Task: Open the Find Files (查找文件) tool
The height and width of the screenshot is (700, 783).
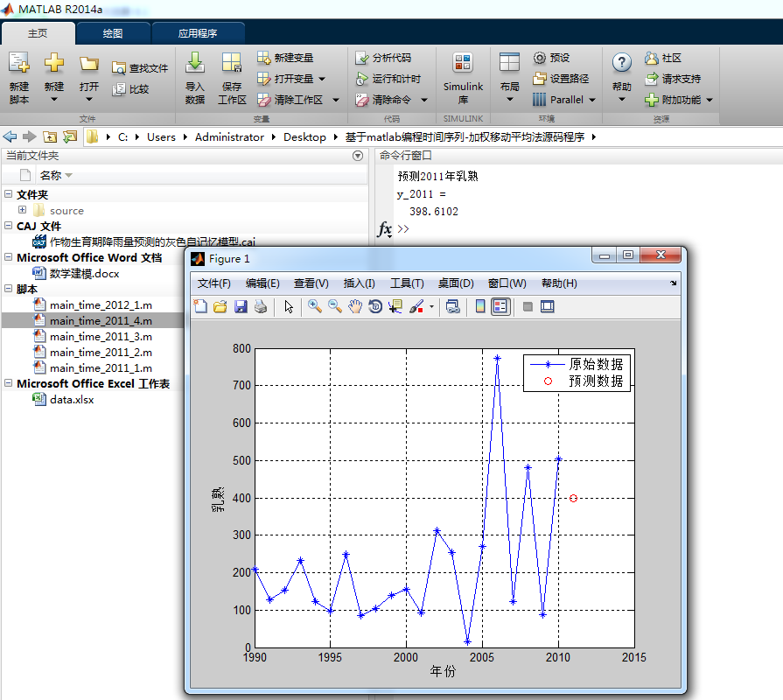Action: tap(140, 68)
